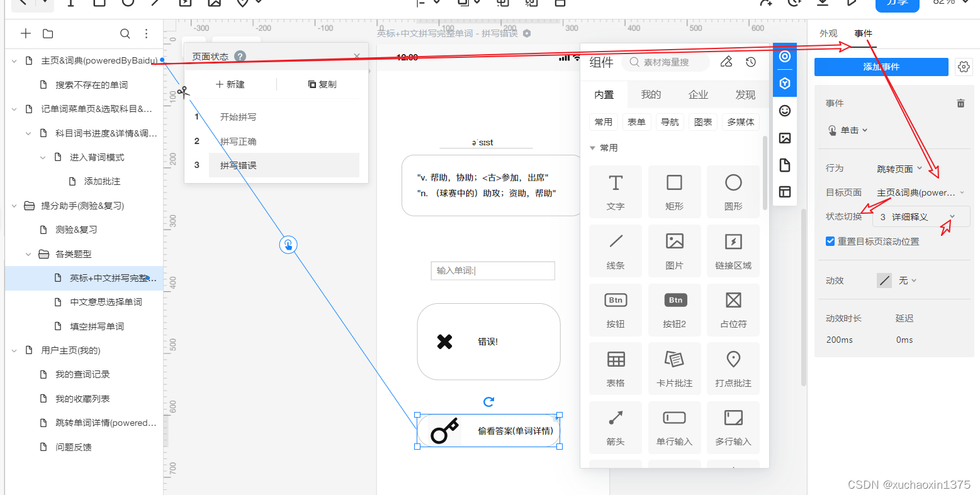Open event settings gear icon
Image resolution: width=980 pixels, height=495 pixels.
tap(964, 67)
